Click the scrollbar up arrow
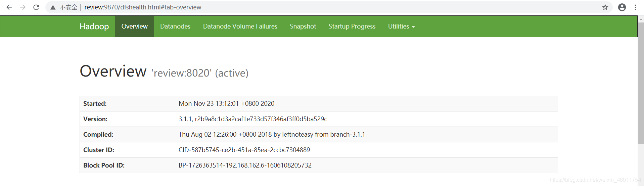Viewport: 644px width, 186px height. [x=641, y=19]
